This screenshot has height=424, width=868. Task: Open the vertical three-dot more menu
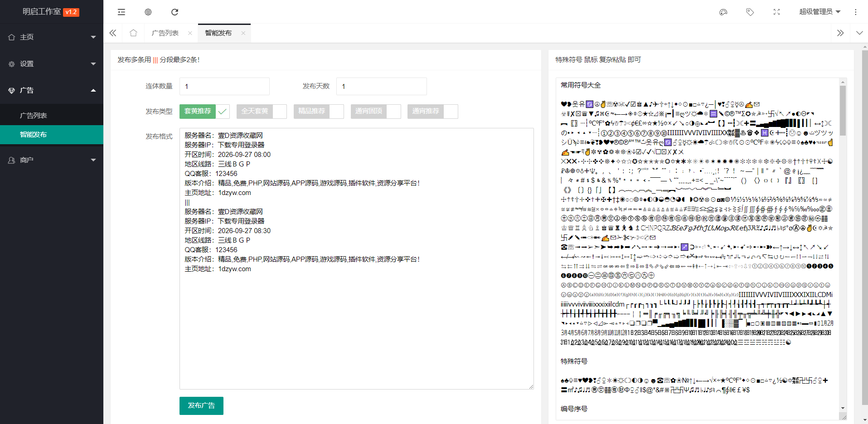point(856,12)
